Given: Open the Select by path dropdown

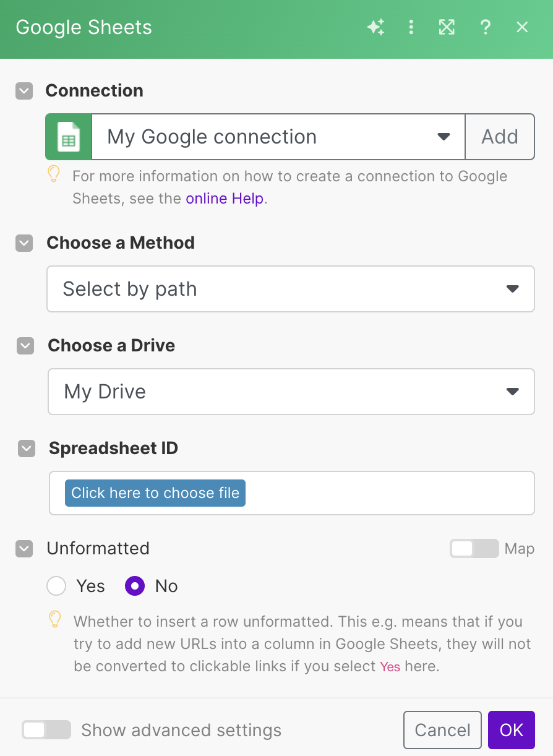Looking at the screenshot, I should pyautogui.click(x=291, y=289).
